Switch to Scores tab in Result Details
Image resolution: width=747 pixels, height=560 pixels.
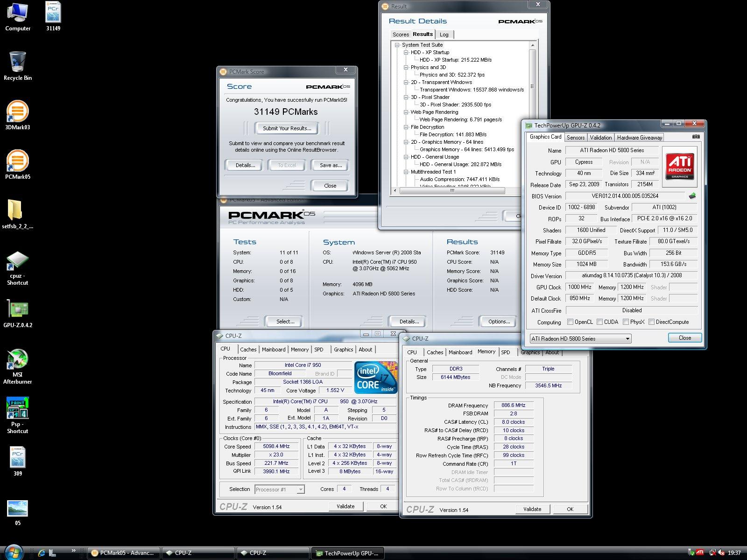pos(401,35)
